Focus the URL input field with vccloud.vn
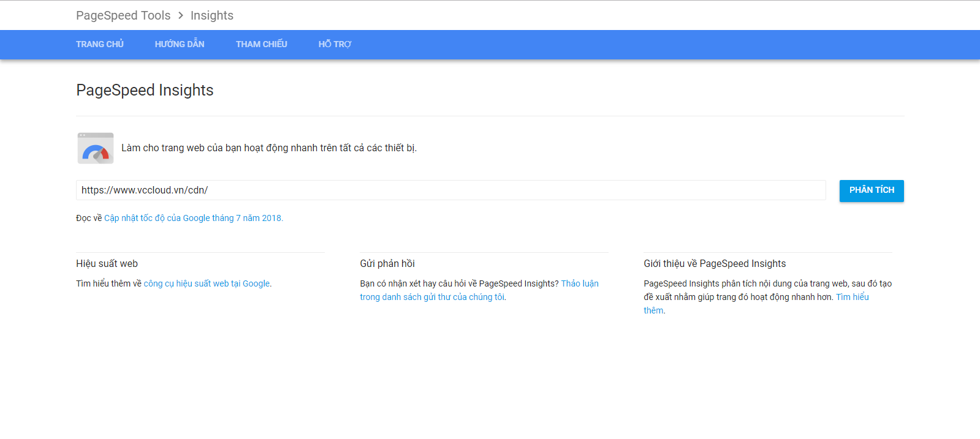 (x=451, y=190)
